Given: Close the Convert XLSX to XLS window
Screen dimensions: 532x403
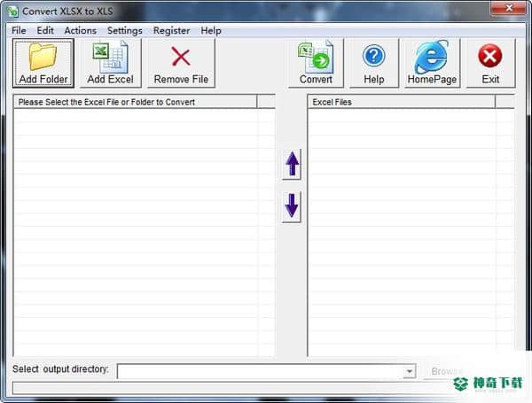Looking at the screenshot, I should 508,8.
